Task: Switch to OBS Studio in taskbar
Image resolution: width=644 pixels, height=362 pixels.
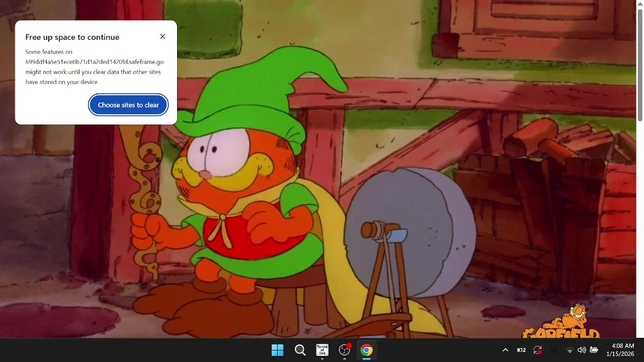Action: [345, 350]
